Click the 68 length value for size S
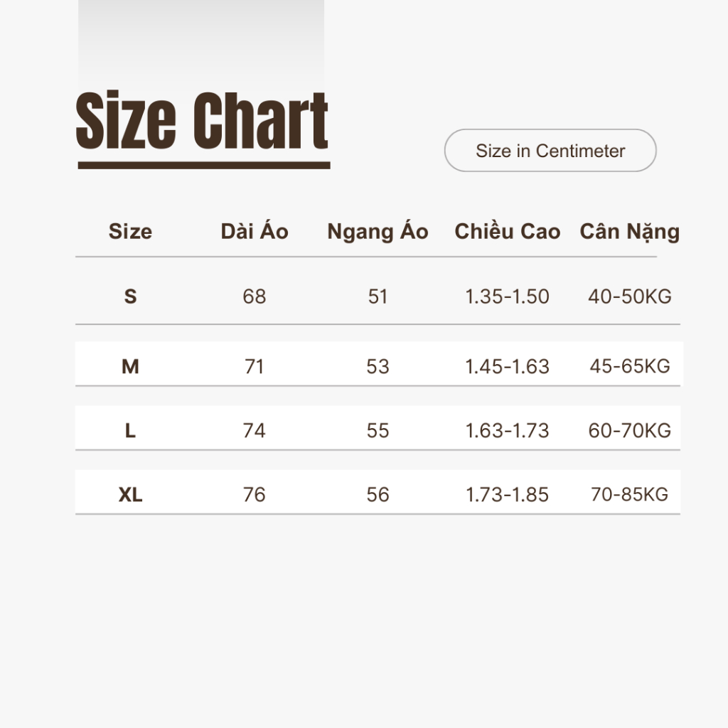 (x=255, y=296)
